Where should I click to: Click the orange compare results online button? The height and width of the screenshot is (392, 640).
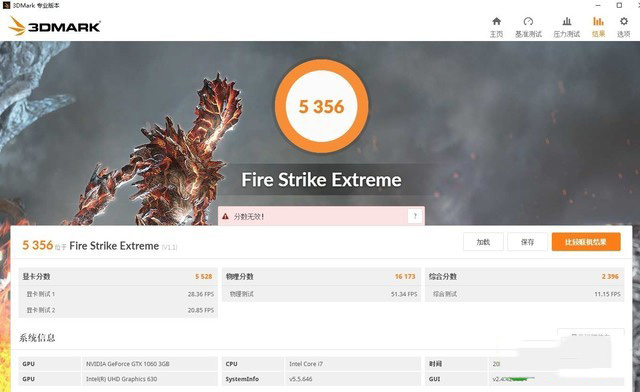[x=586, y=242]
